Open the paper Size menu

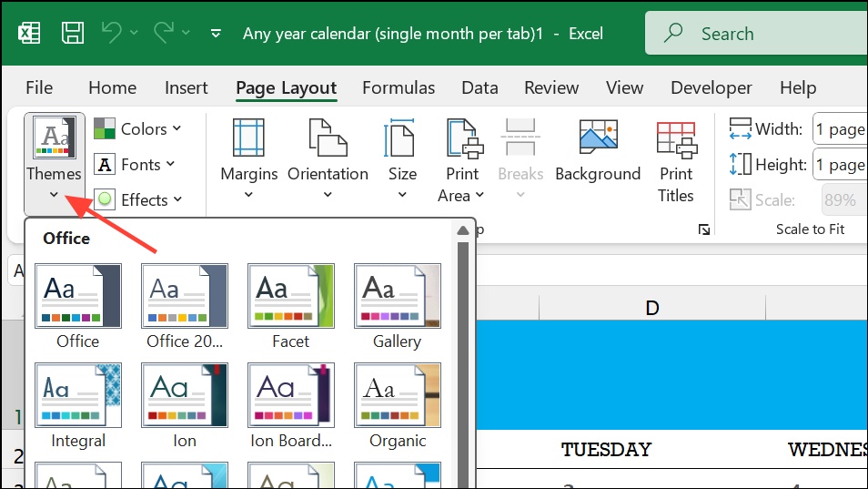coord(402,159)
